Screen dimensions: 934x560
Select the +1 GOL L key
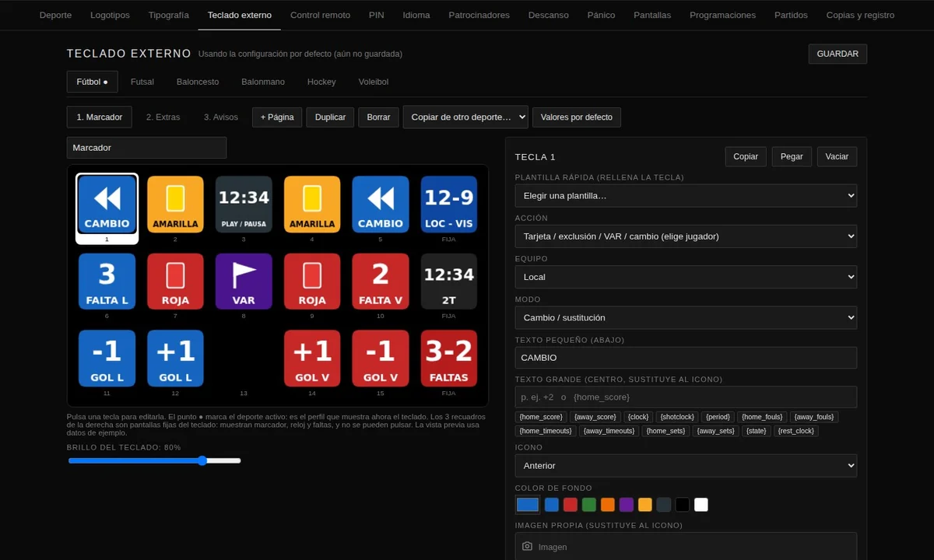click(x=175, y=359)
